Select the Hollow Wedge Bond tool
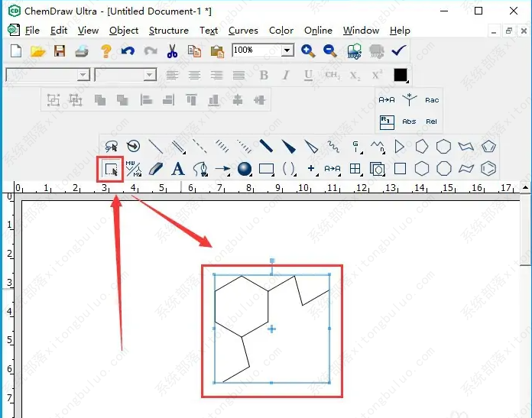 point(311,147)
